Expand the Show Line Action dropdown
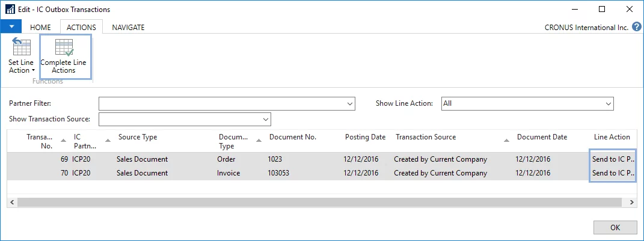Screen dimensions: 644x241 (608, 104)
